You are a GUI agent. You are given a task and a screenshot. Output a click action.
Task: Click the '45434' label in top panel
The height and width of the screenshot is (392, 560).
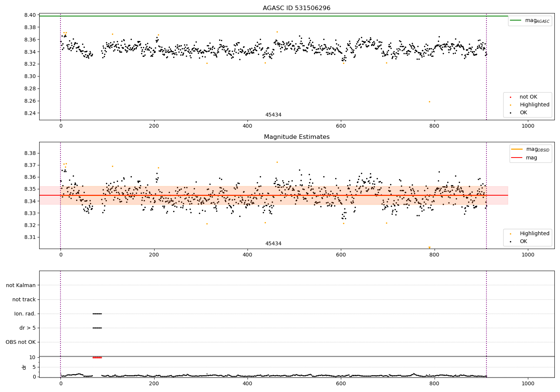tap(273, 115)
